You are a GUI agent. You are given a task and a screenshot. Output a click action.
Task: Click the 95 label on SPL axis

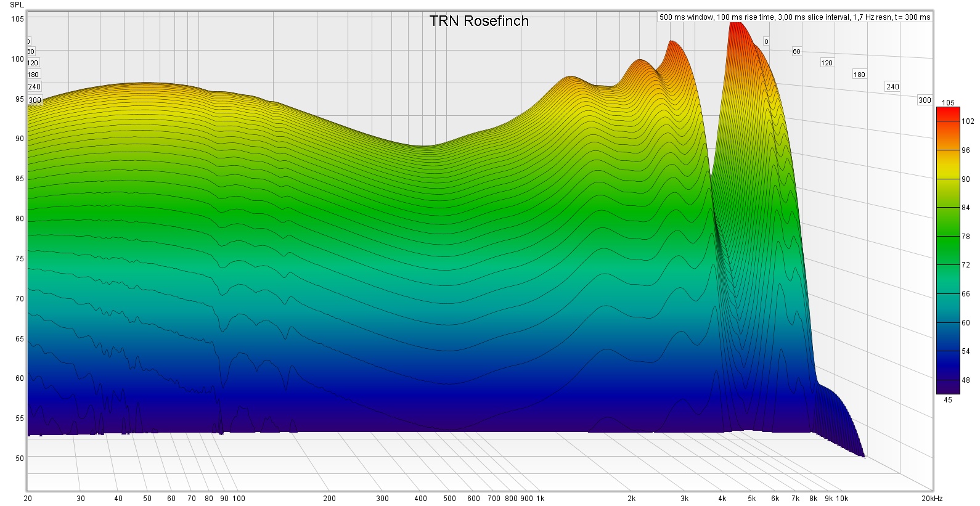point(19,99)
